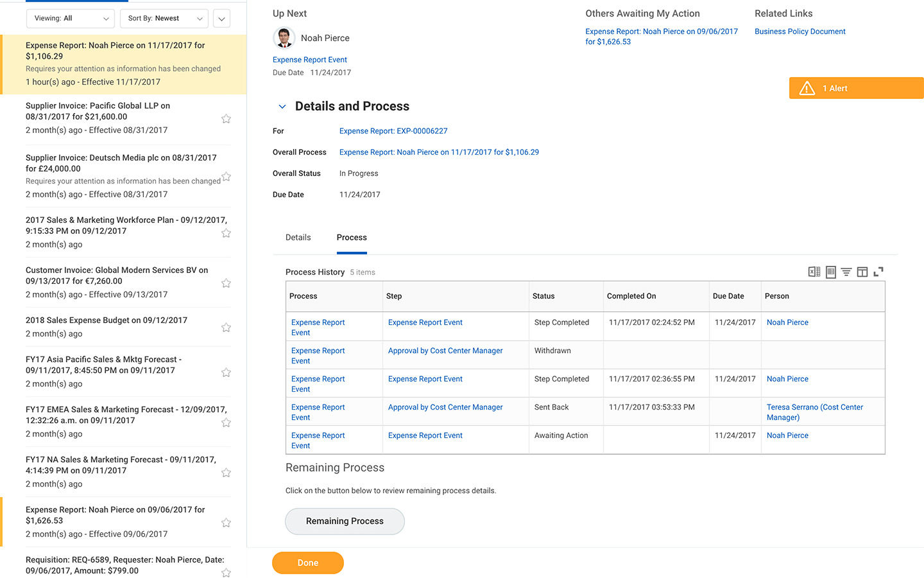Select the Process tab
The image size is (924, 578).
pos(352,238)
